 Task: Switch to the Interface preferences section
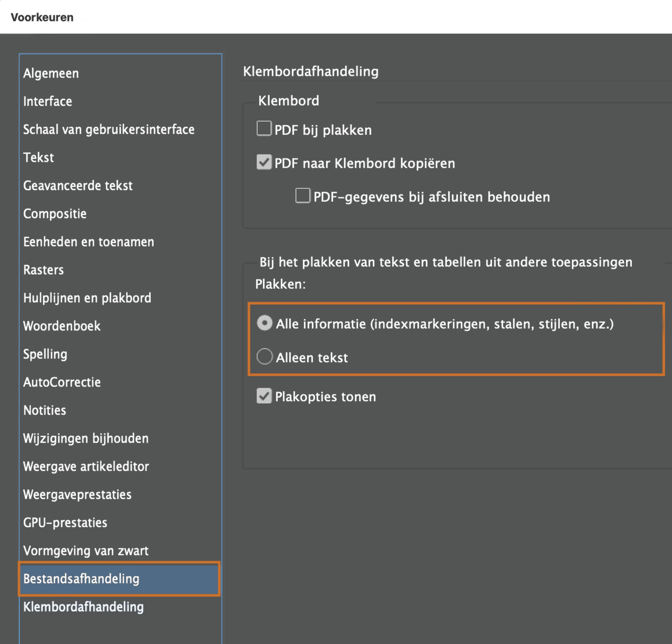click(x=48, y=101)
